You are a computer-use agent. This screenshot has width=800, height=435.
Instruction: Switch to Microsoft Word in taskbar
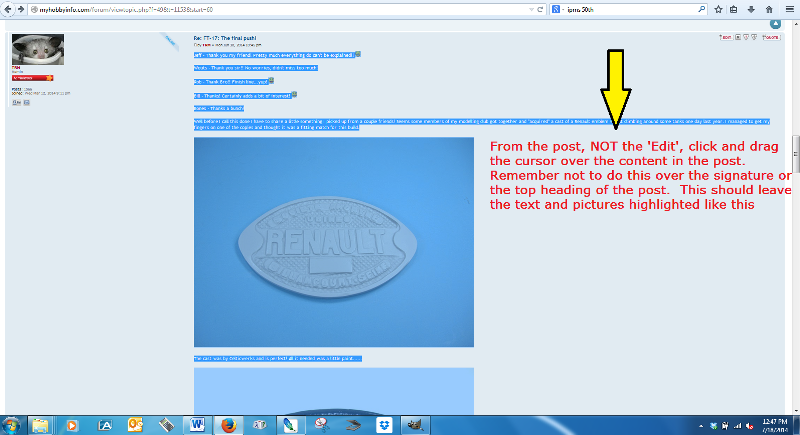click(x=197, y=425)
